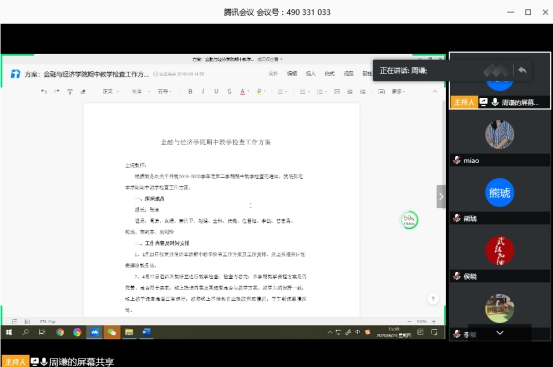Click the document outline icon in the status bar

[14, 321]
